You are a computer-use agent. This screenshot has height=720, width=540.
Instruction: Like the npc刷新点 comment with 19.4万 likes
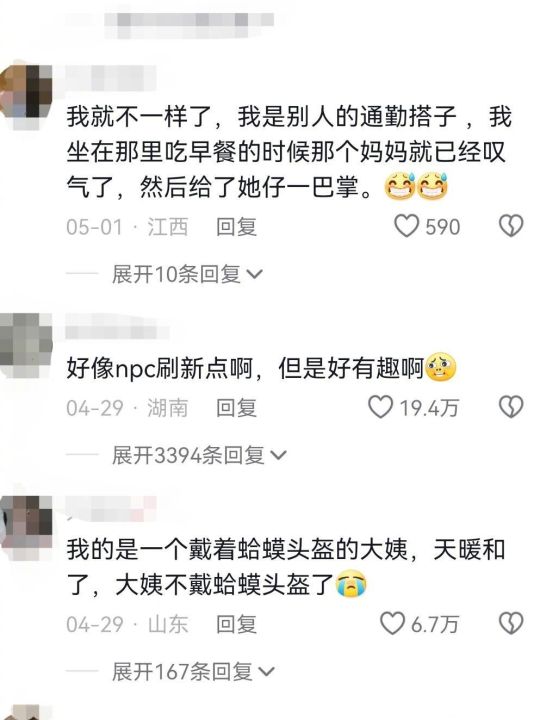pos(381,407)
